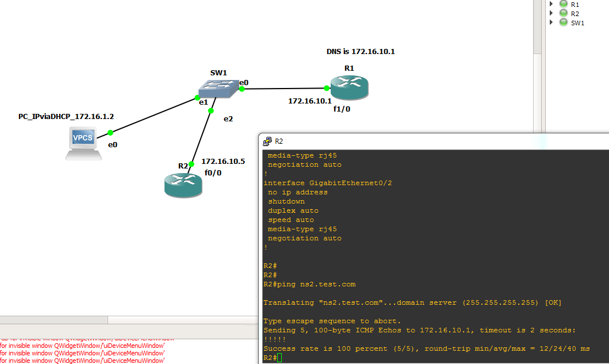Expand the R1 tree entry
Screen dimensions: 609x364
pos(550,5)
